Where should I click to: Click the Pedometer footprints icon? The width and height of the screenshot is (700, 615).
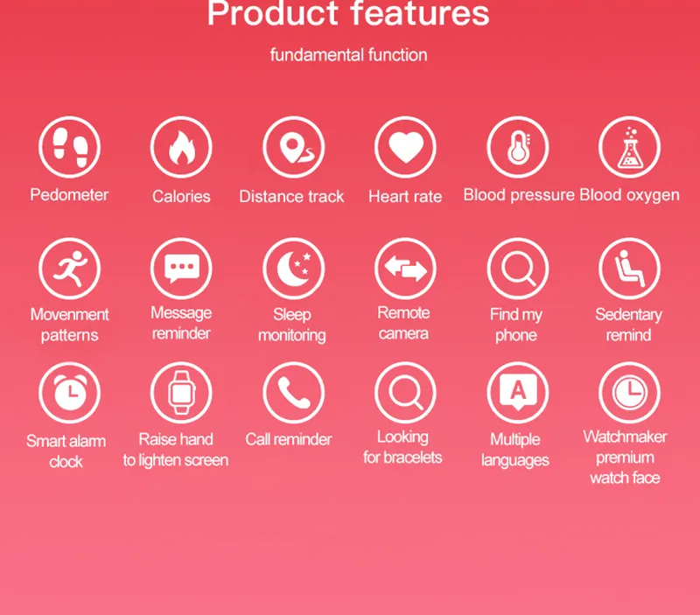[70, 147]
